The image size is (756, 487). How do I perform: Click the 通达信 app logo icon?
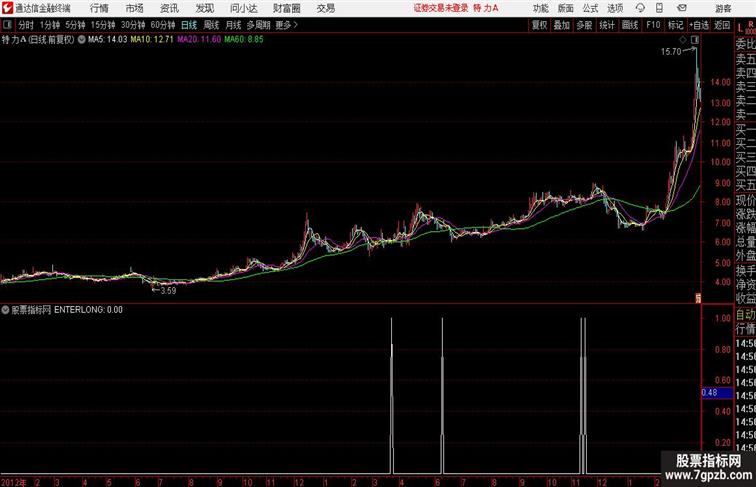[x=7, y=8]
